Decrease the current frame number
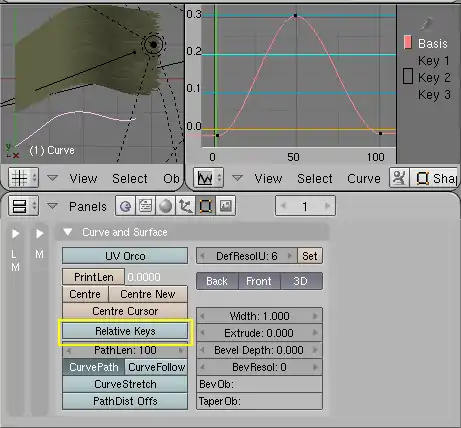The width and height of the screenshot is (461, 428). point(283,206)
